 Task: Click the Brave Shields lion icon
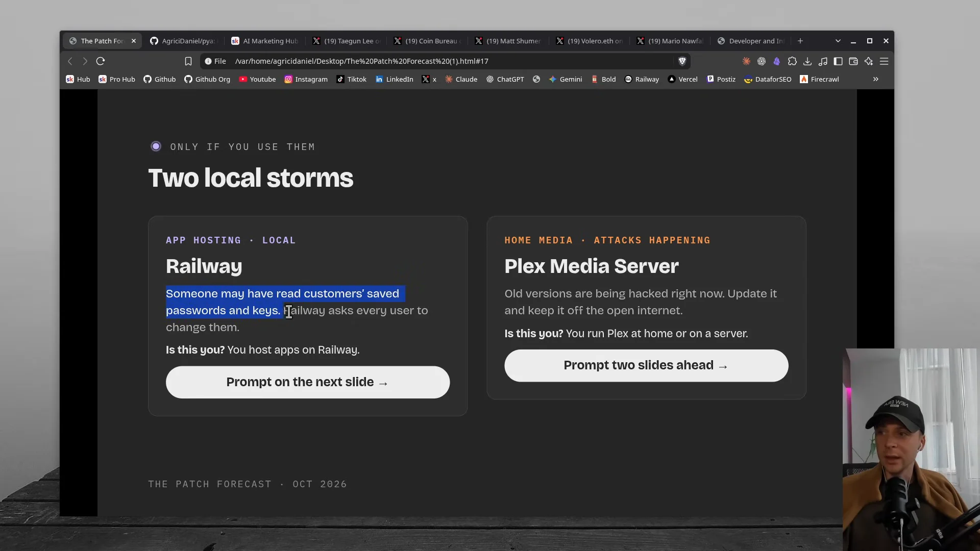(x=682, y=61)
